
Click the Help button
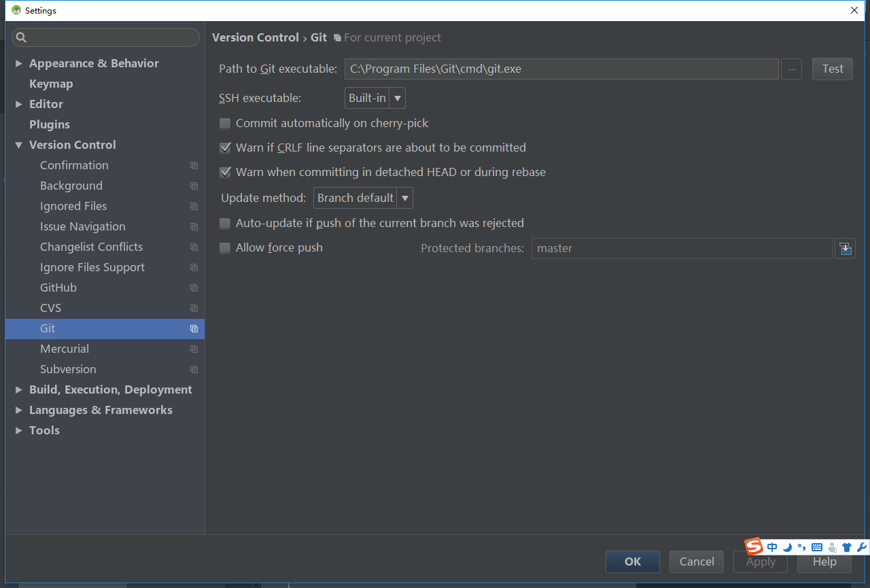(x=824, y=563)
